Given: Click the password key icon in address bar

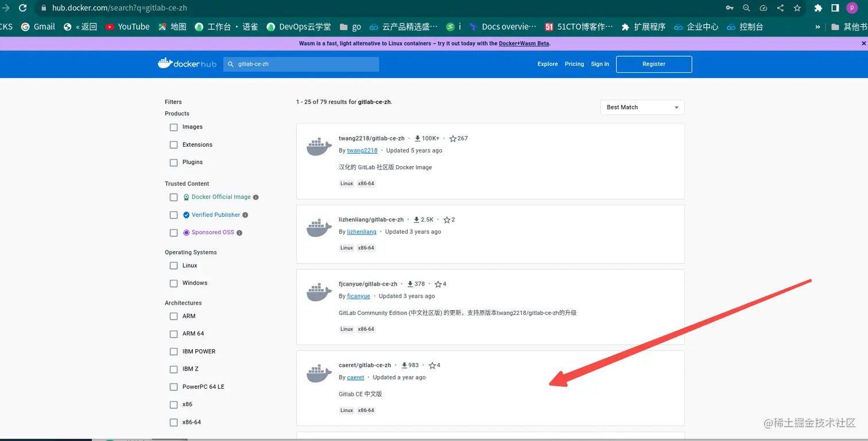Looking at the screenshot, I should point(729,8).
